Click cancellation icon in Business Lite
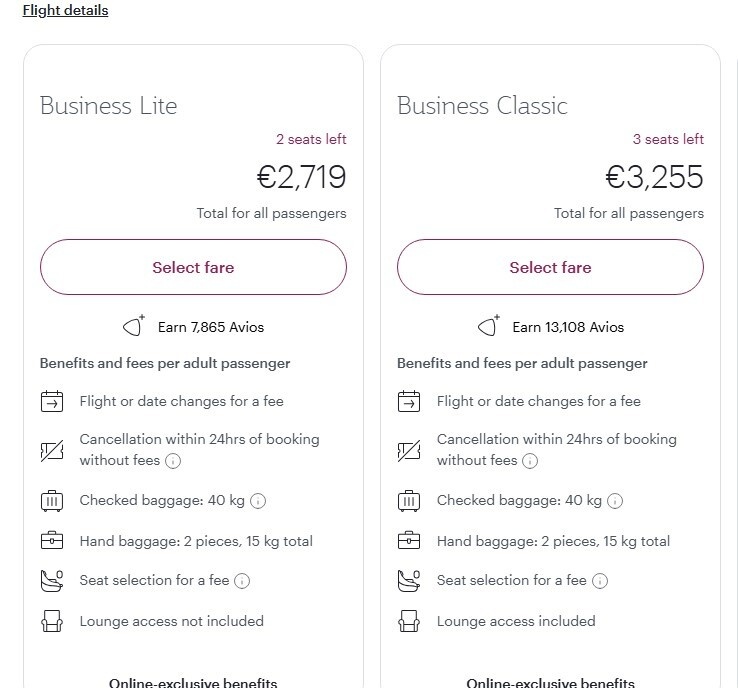 (51, 450)
